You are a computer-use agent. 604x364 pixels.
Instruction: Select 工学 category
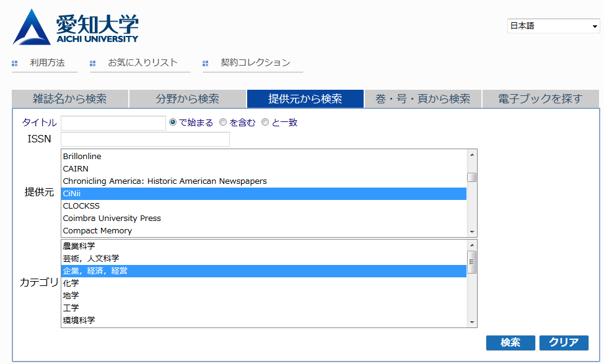[264, 308]
